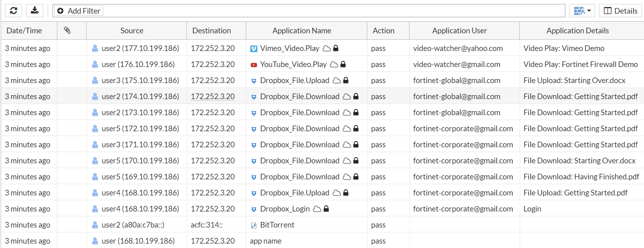Image resolution: width=644 pixels, height=248 pixels.
Task: Click lock icon in user4 Dropbox_File.Upload row
Action: click(x=346, y=193)
